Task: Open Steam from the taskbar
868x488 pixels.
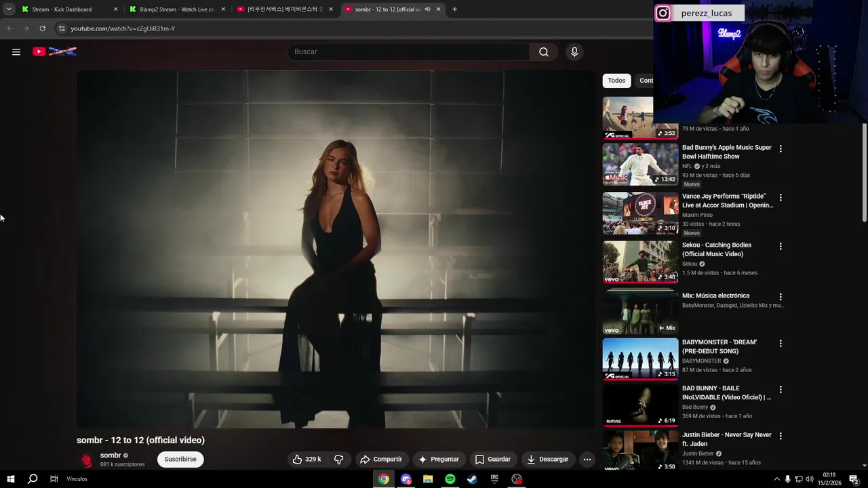Action: coord(472,479)
